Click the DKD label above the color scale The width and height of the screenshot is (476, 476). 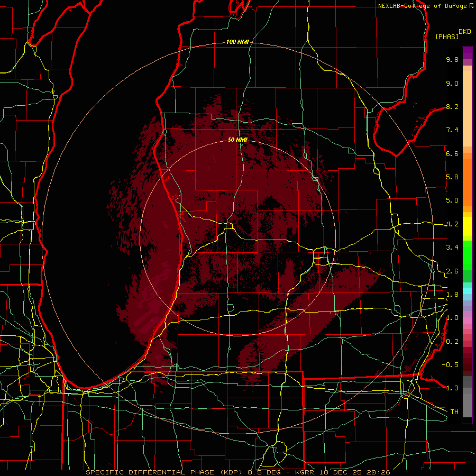pyautogui.click(x=465, y=32)
